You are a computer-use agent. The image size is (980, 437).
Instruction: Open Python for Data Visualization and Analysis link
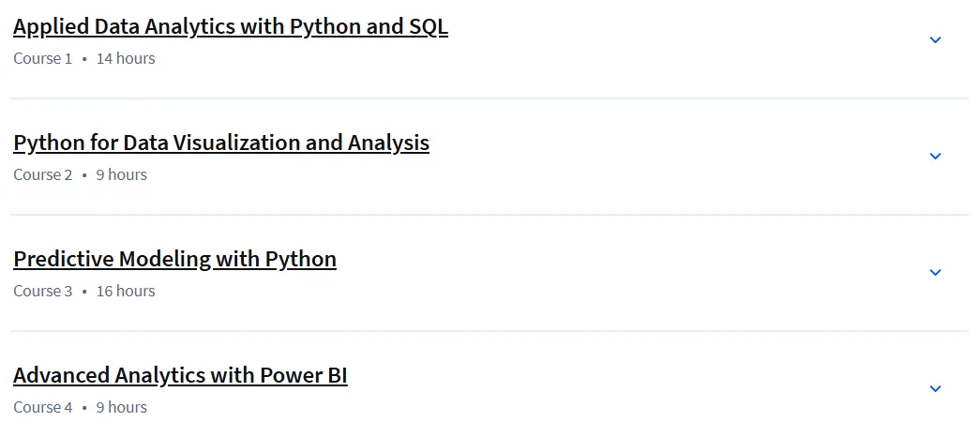click(x=221, y=143)
